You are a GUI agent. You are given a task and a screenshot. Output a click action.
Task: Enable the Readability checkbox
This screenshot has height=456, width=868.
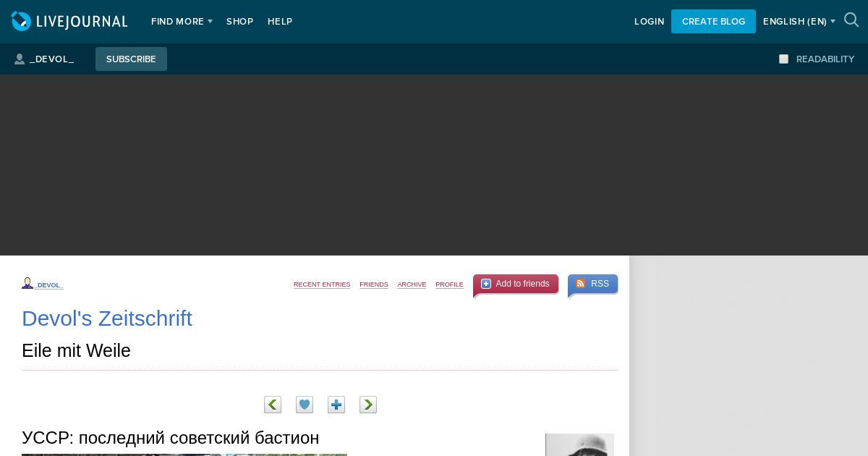pos(783,59)
